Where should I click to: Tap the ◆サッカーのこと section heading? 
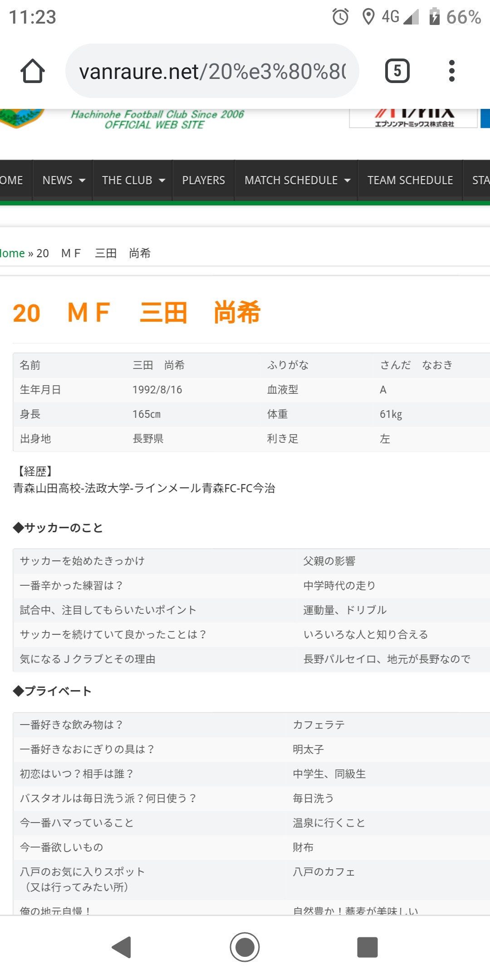tap(58, 528)
